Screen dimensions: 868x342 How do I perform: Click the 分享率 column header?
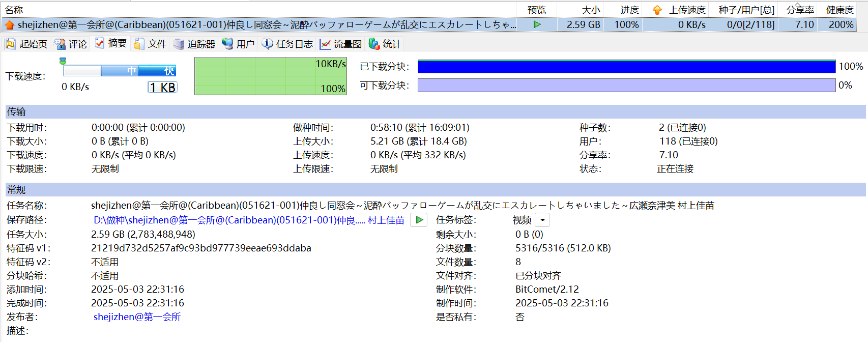800,10
